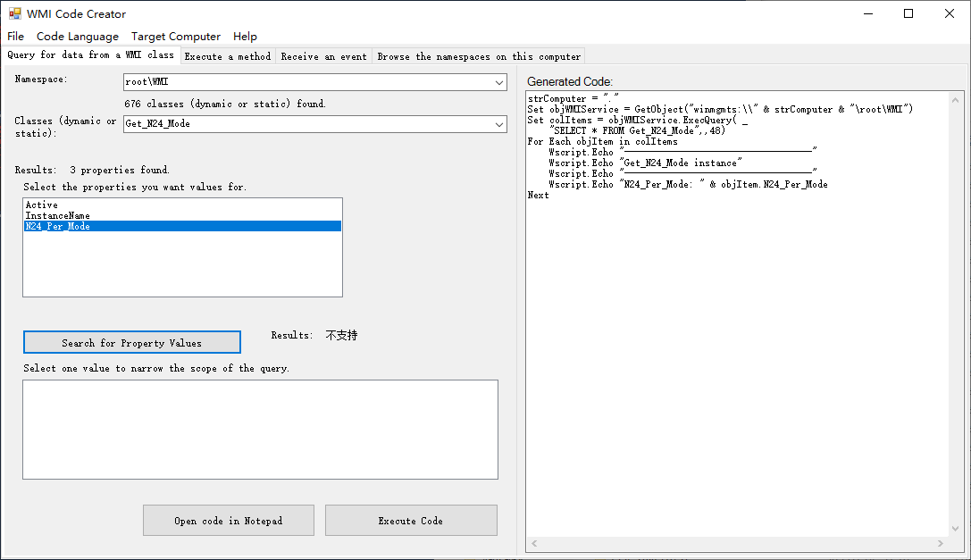Select the Query for data tab
The width and height of the screenshot is (971, 560).
coord(88,55)
